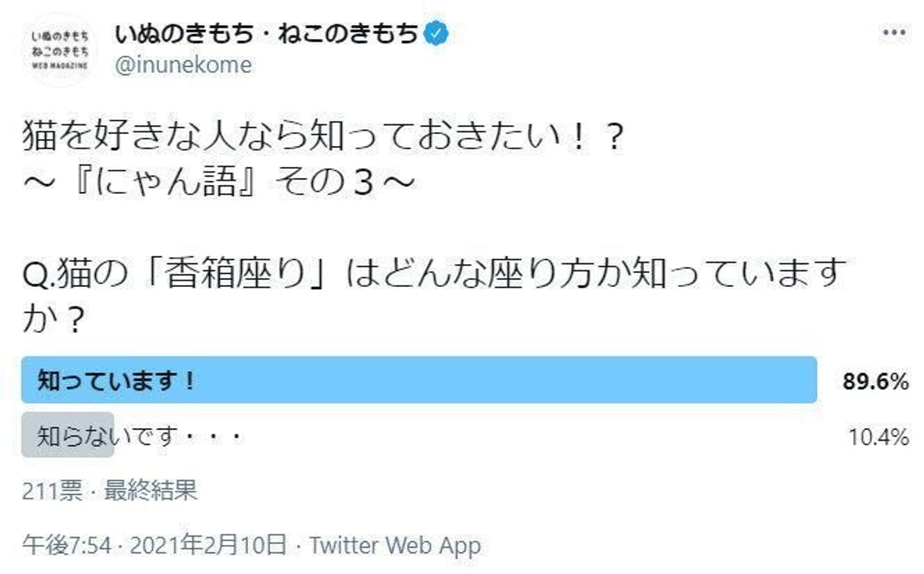The image size is (924, 574).
Task: Select the にゃん語 その3 headline text
Action: pos(208,177)
